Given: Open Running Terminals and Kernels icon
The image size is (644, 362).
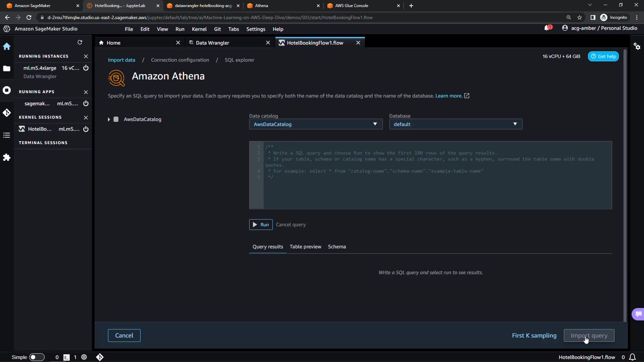Looking at the screenshot, I should [7, 90].
